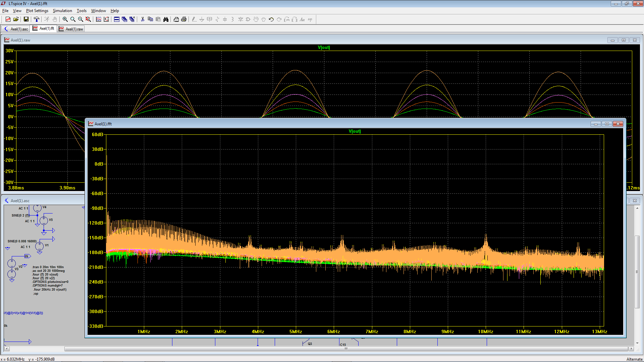The width and height of the screenshot is (644, 362).
Task: Click the V(out) label in FFT plot
Action: (x=355, y=131)
